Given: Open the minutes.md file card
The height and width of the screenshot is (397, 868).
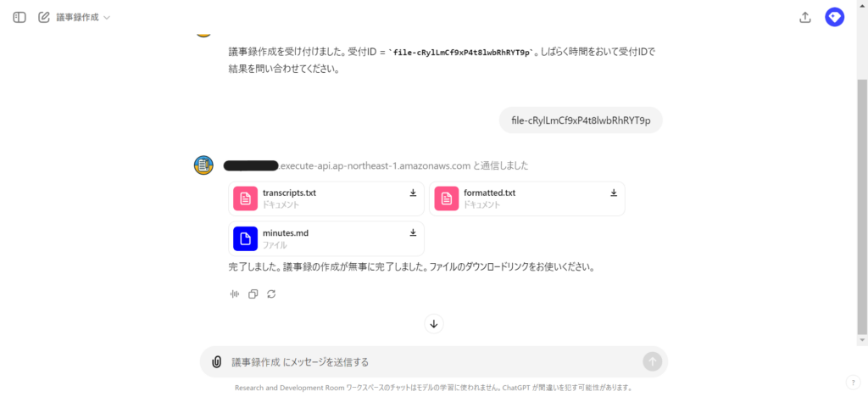Looking at the screenshot, I should pyautogui.click(x=326, y=238).
